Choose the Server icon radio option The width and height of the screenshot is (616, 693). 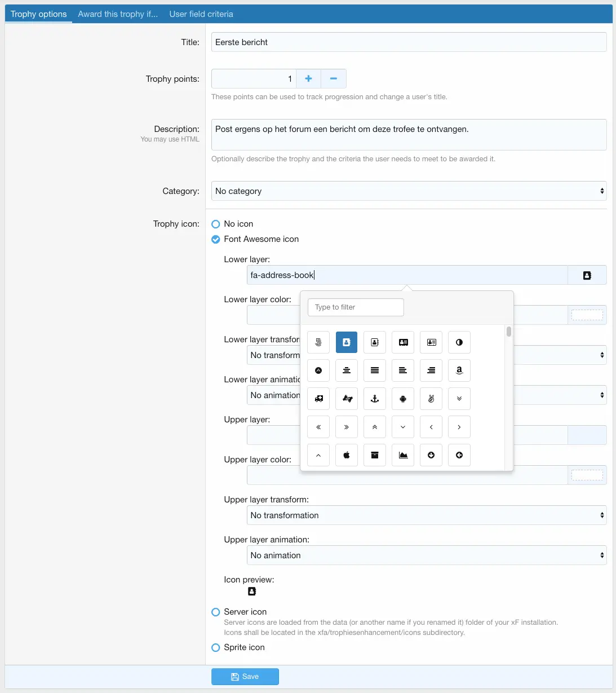tap(216, 612)
